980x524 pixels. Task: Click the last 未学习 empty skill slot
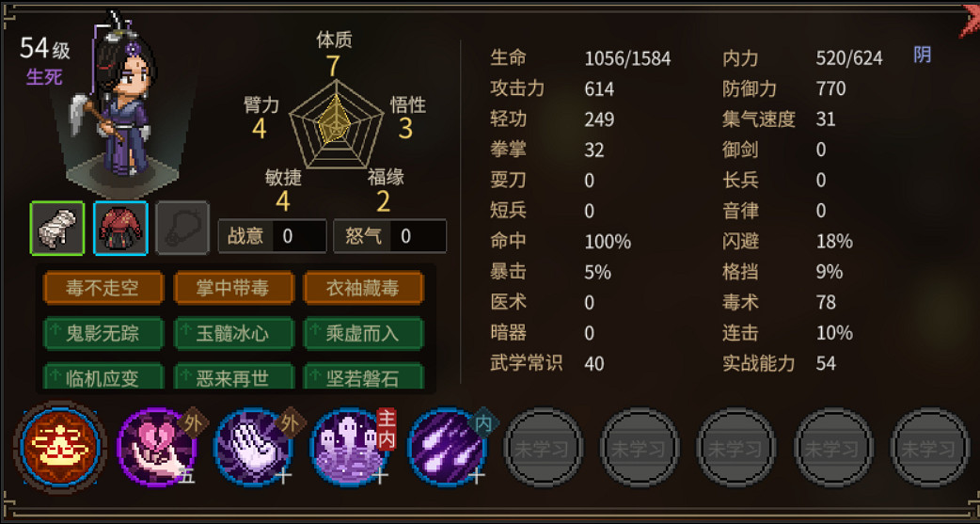coord(929,447)
